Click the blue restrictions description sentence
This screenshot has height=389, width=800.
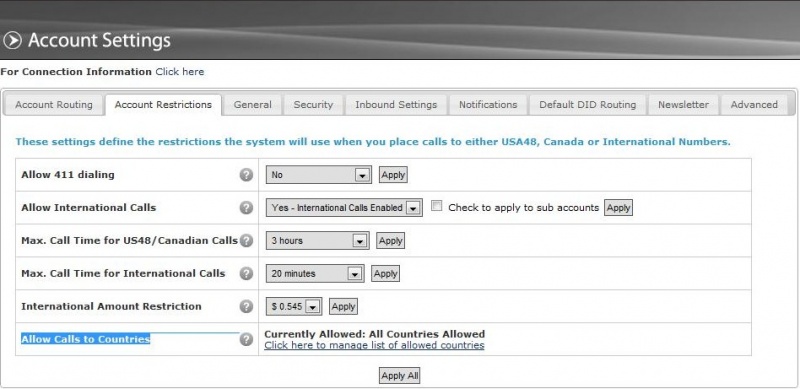tap(373, 142)
